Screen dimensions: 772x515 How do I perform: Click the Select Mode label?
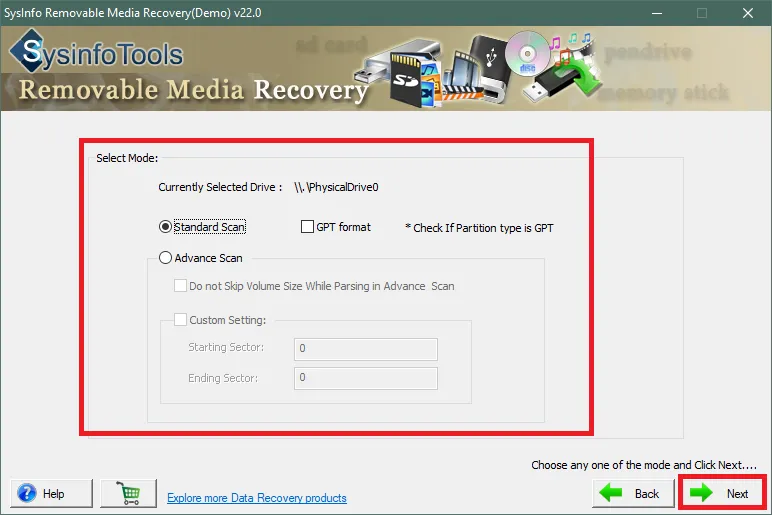(x=127, y=158)
